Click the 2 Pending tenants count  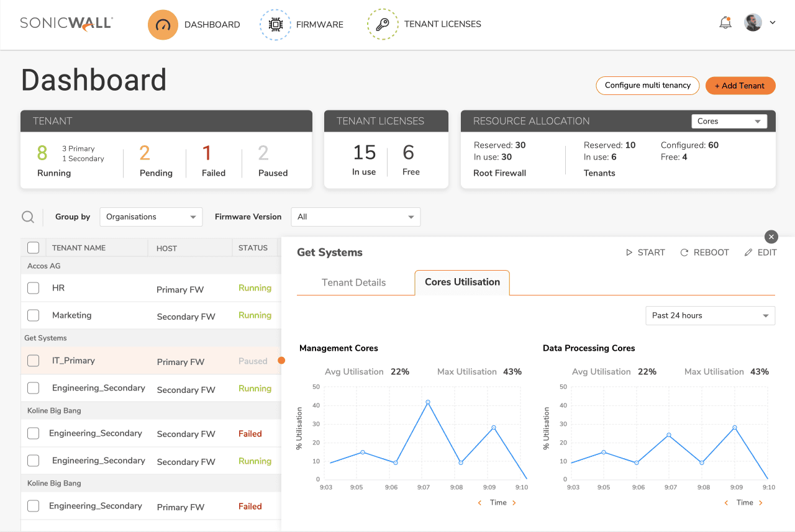click(145, 153)
